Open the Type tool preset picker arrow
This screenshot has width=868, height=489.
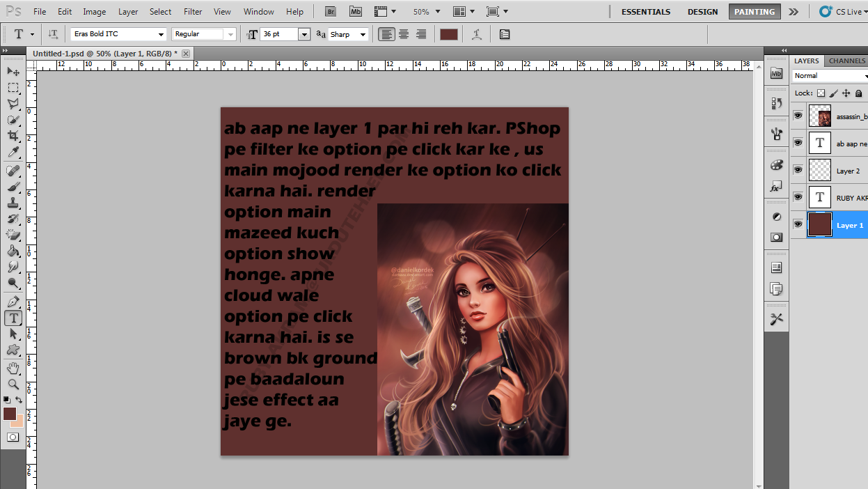(32, 34)
